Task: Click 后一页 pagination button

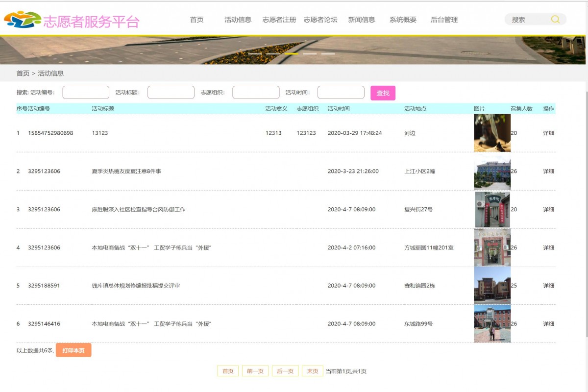Action: [x=285, y=371]
